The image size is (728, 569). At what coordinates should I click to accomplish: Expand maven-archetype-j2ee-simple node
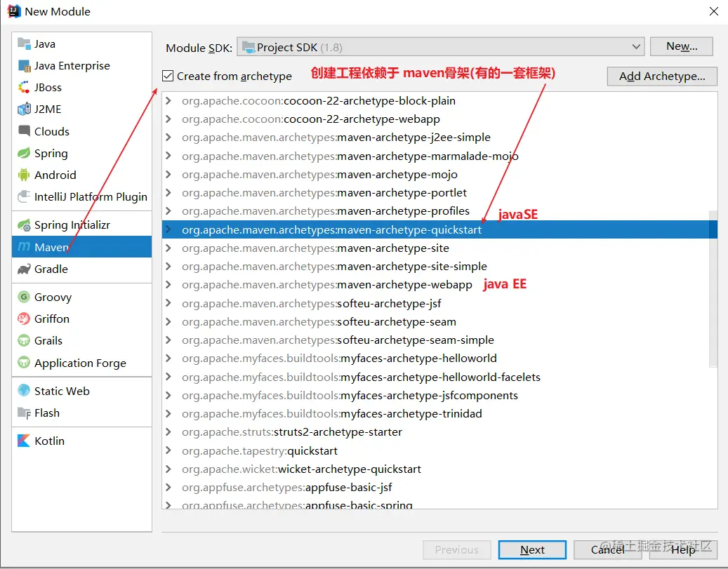pyautogui.click(x=168, y=138)
